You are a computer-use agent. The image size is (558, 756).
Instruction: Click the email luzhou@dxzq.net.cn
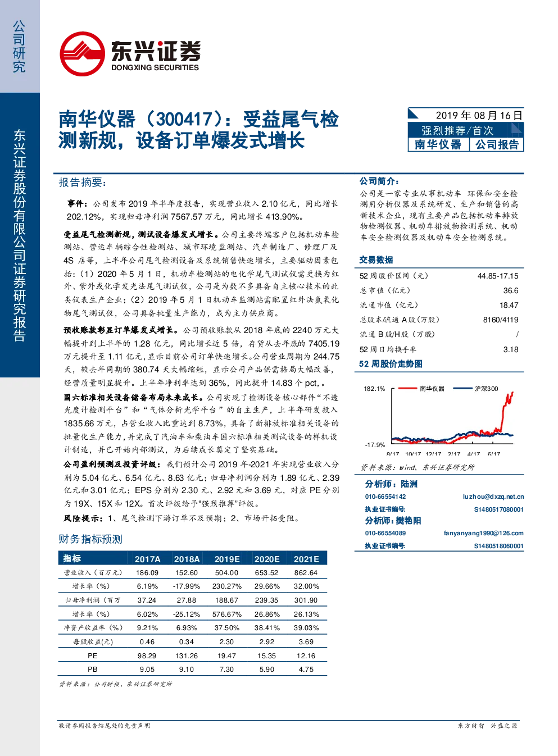pos(493,497)
